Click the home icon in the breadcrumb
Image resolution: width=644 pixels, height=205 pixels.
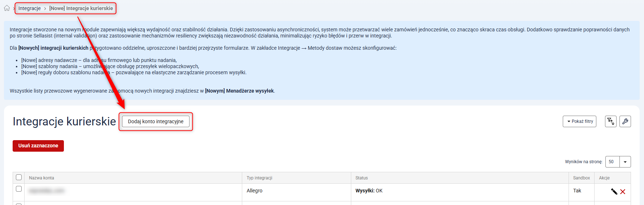[x=7, y=8]
